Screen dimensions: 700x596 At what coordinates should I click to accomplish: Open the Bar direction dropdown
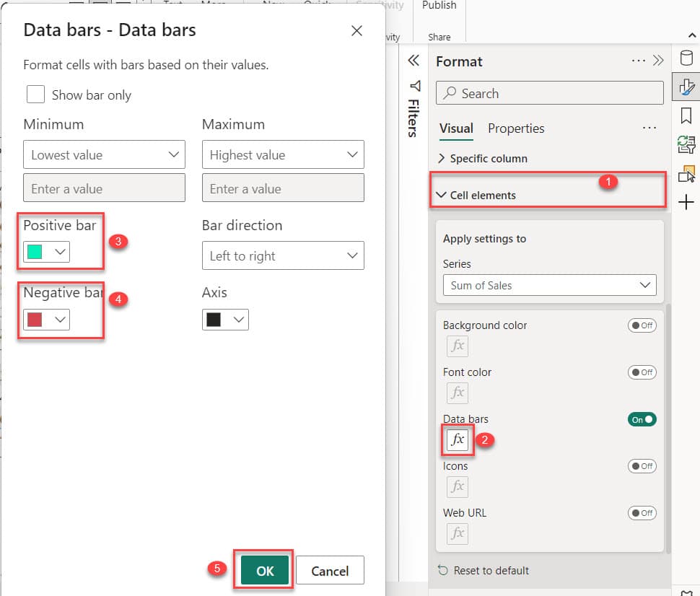coord(283,255)
